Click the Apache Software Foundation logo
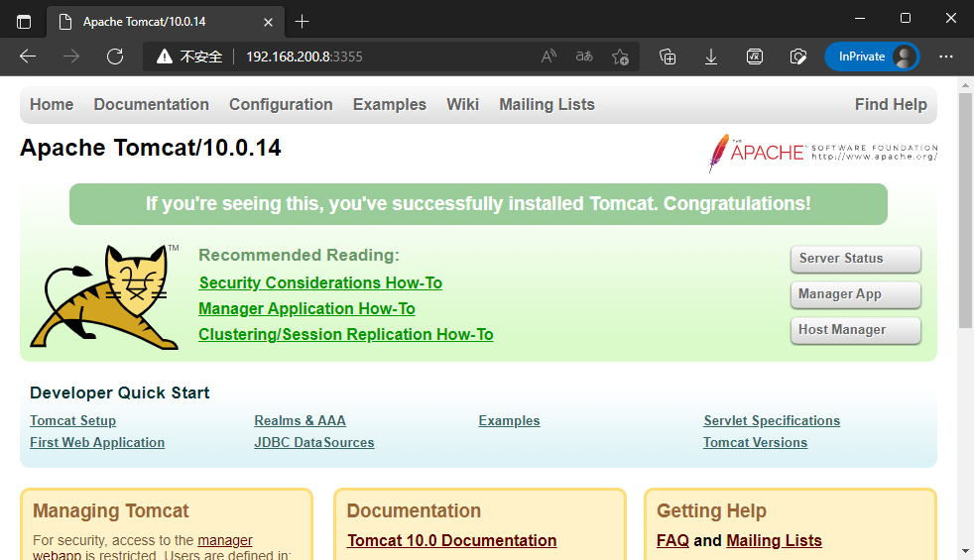This screenshot has width=974, height=560. [x=822, y=152]
